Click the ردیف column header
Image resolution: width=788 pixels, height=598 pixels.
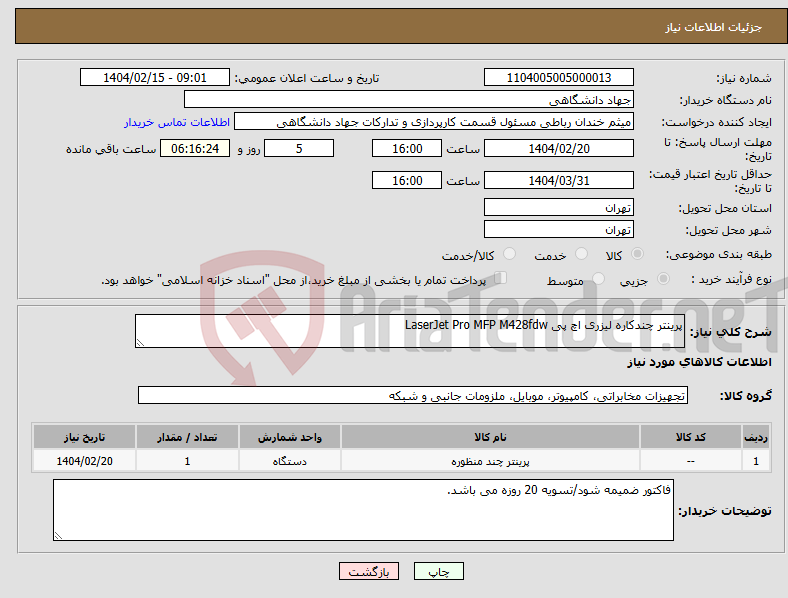[x=756, y=437]
